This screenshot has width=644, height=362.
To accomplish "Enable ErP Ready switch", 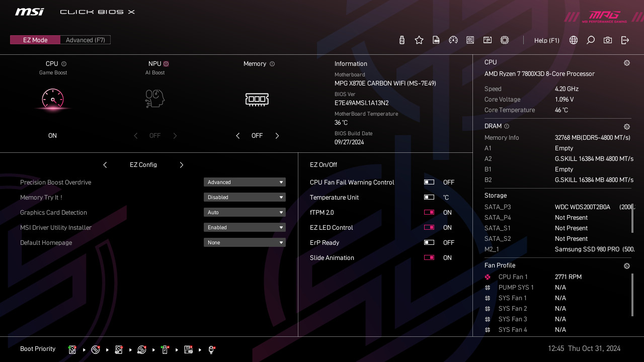I will tap(429, 243).
